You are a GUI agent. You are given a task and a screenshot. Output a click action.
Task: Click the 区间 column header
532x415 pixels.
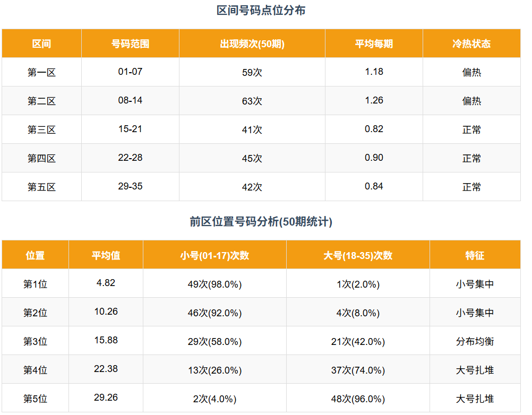(x=41, y=44)
